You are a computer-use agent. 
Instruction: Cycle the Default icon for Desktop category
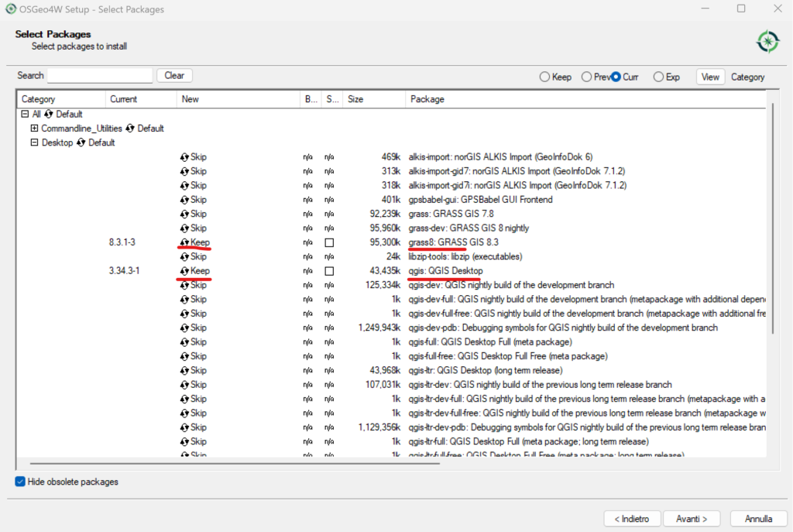pyautogui.click(x=81, y=142)
